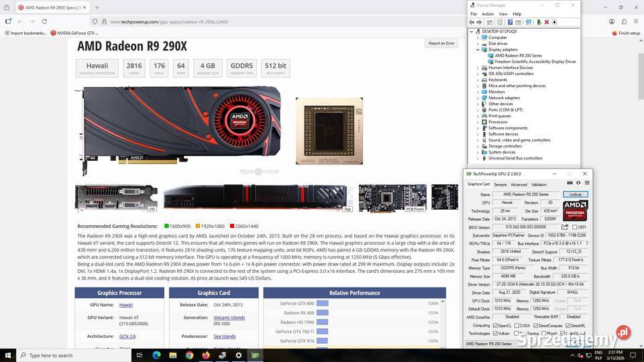Image resolution: width=644 pixels, height=362 pixels.
Task: Click the I/O ports thumbnail image
Action: (116, 198)
